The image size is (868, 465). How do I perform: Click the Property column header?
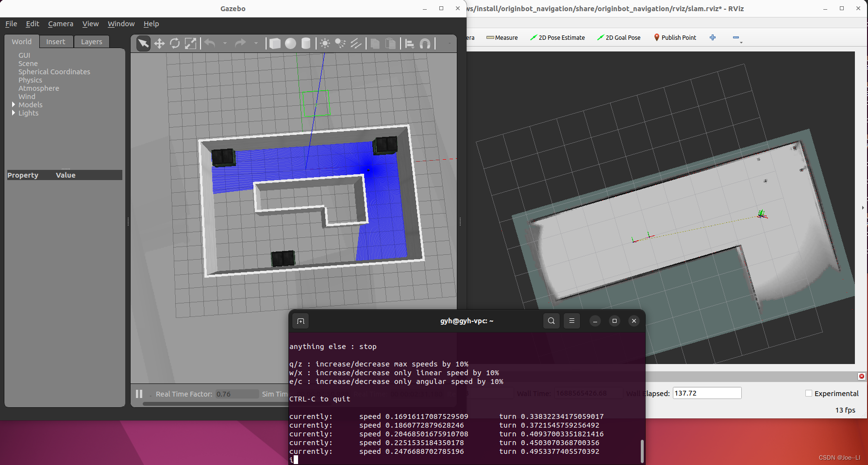pos(23,175)
